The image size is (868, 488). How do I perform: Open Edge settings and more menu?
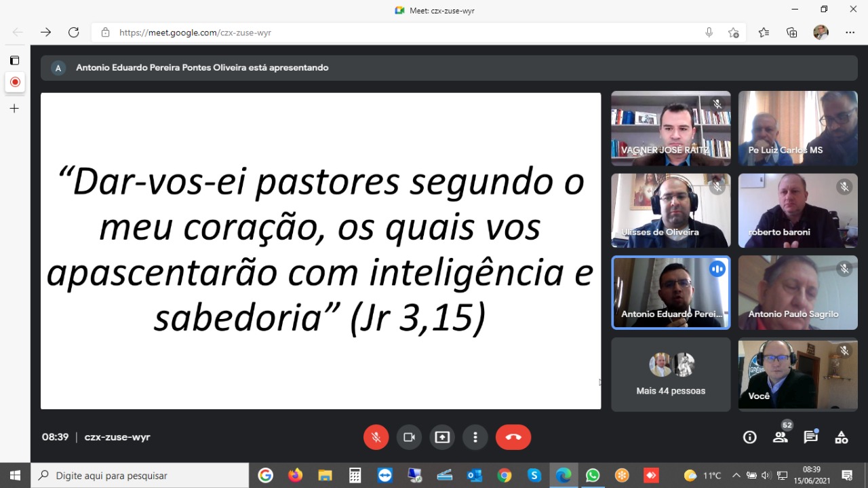tap(850, 33)
